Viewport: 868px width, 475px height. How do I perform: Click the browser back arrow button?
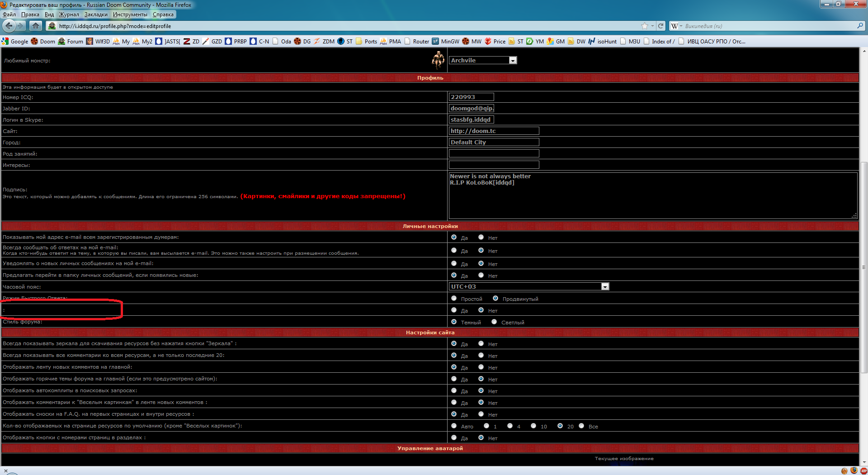click(x=9, y=26)
